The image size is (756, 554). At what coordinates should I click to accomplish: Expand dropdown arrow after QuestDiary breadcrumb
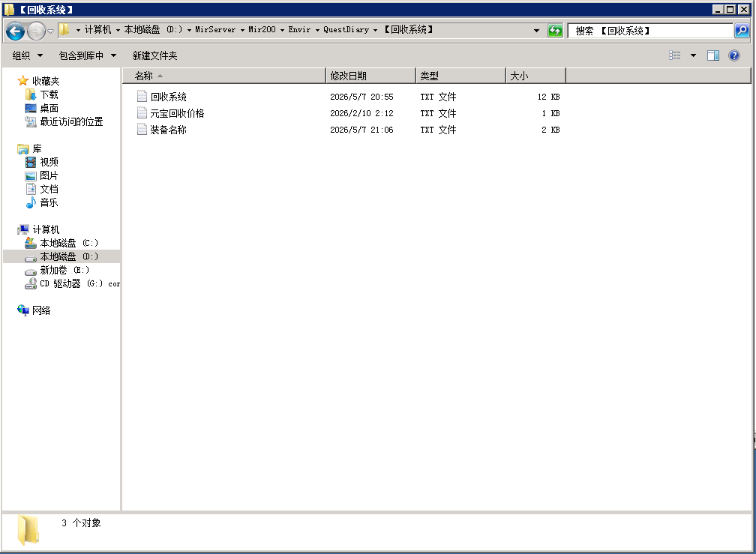click(375, 30)
